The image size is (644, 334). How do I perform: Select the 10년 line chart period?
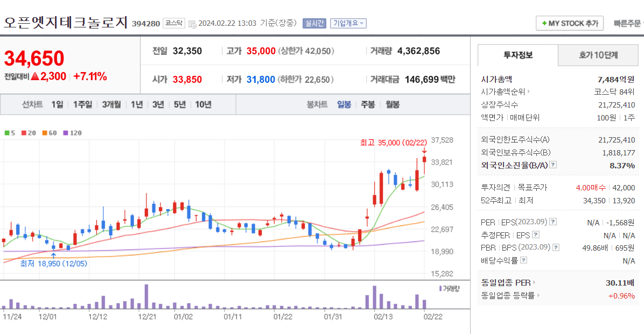click(x=204, y=105)
